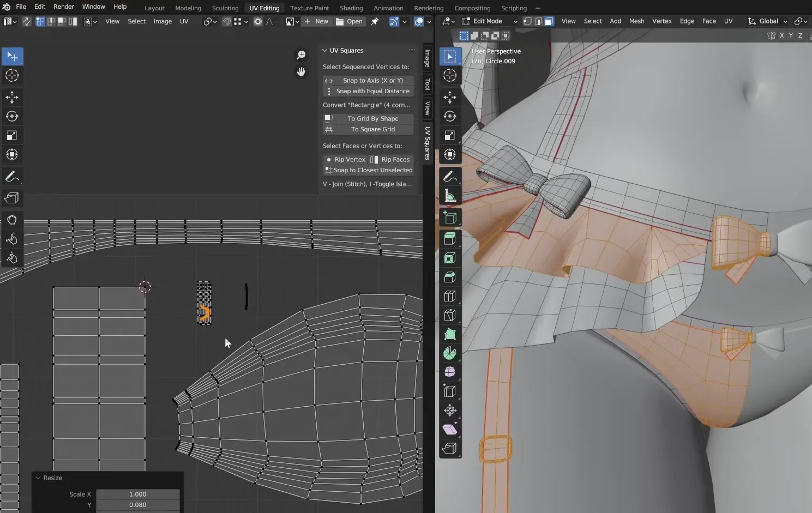812x513 pixels.
Task: Select the Extrude Region tool
Action: (x=450, y=238)
